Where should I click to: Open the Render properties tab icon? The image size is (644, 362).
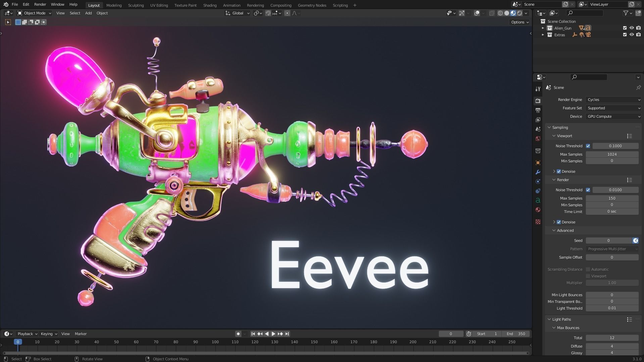pos(538,101)
